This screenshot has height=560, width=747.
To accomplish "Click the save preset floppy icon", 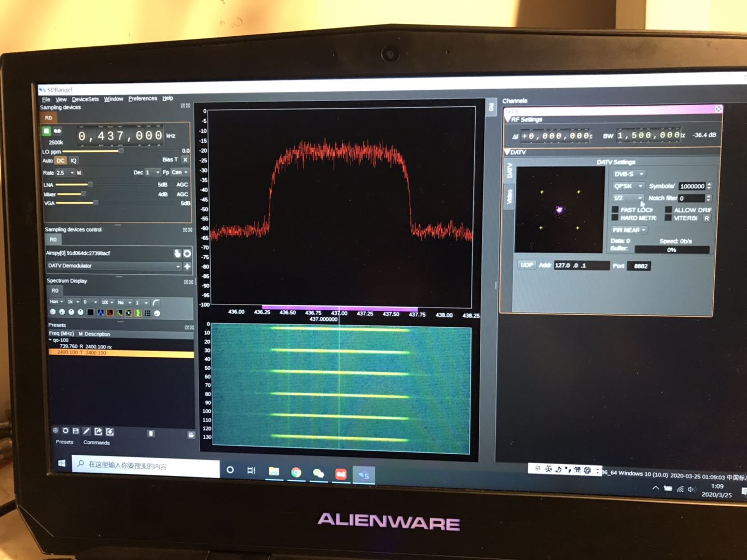I will pos(76,431).
